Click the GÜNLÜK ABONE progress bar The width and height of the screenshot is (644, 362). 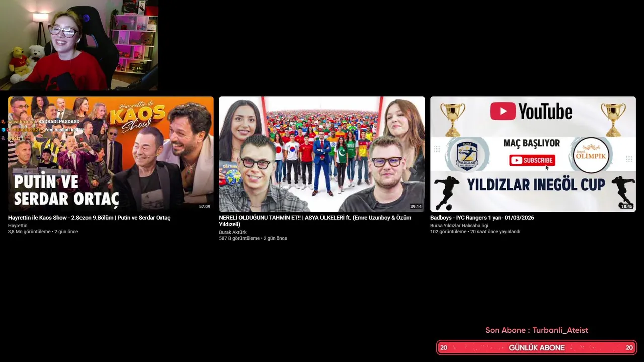coord(536,347)
